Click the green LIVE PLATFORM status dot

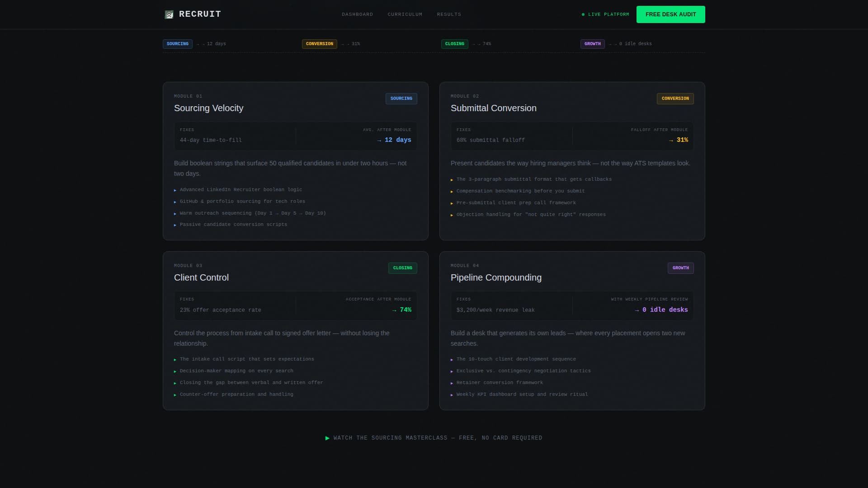(583, 14)
